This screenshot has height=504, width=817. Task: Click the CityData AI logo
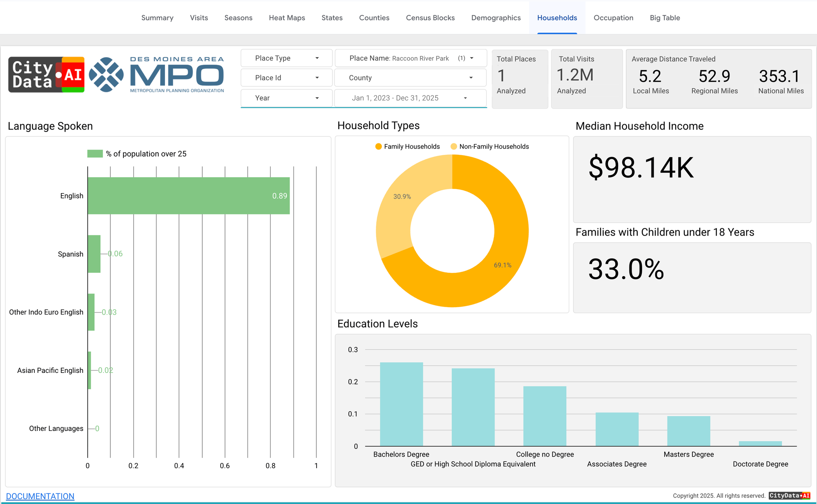[47, 75]
